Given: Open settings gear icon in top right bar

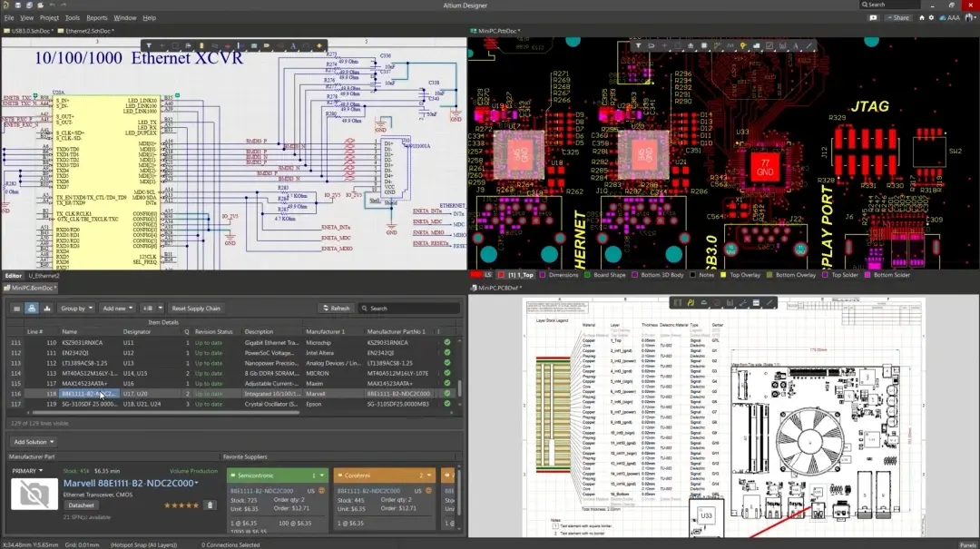Looking at the screenshot, I should tap(931, 18).
